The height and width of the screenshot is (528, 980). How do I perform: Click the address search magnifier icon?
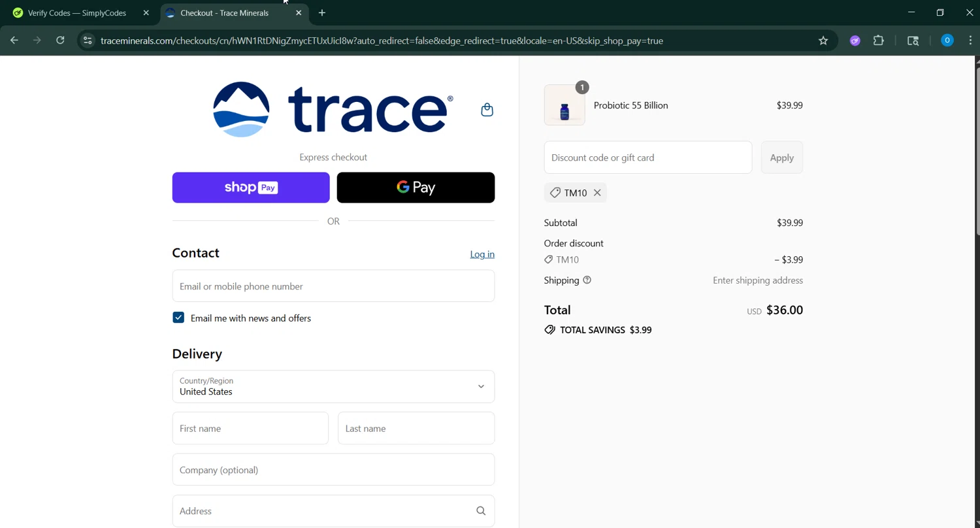click(x=481, y=511)
